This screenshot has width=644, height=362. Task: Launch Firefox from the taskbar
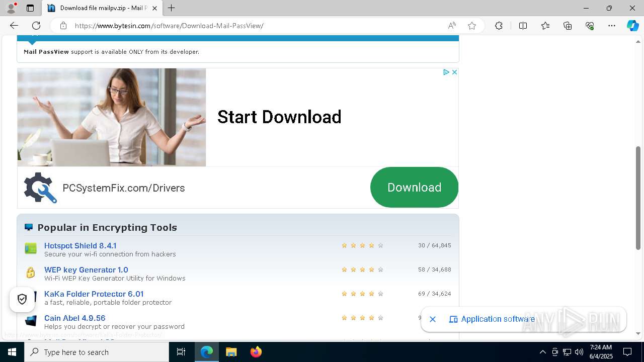(x=256, y=352)
